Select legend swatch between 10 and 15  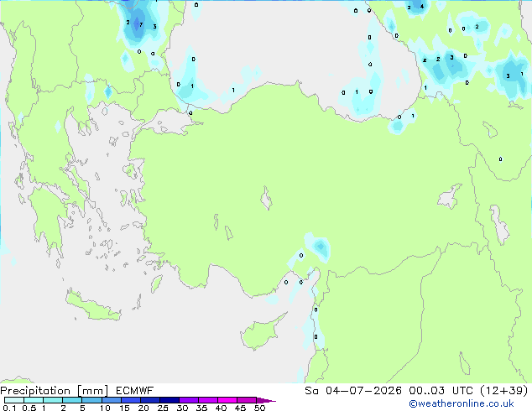point(112,400)
